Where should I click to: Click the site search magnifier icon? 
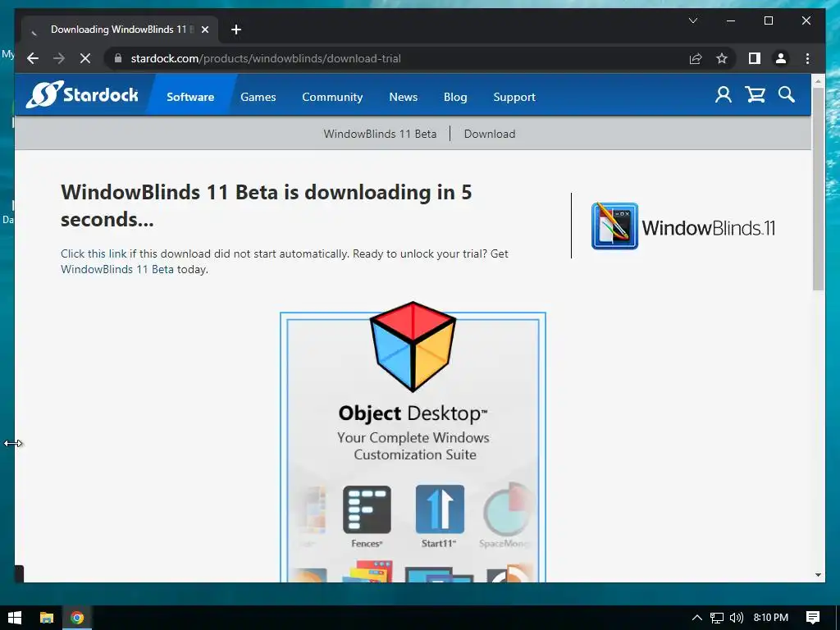tap(787, 95)
